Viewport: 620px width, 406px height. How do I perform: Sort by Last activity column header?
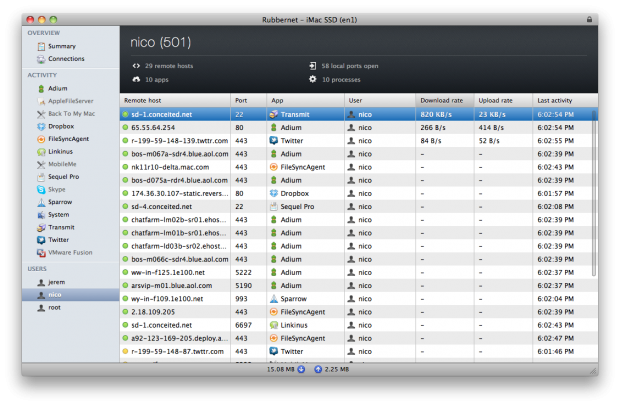(565, 100)
